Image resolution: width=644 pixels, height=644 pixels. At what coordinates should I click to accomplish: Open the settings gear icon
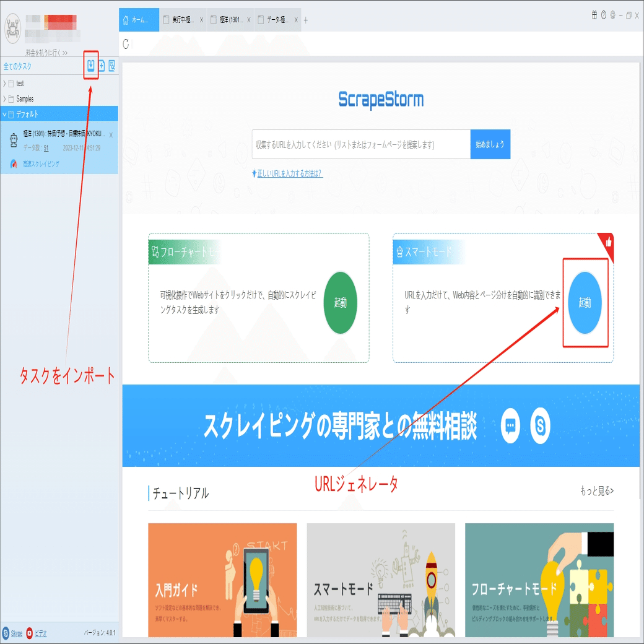(x=613, y=15)
